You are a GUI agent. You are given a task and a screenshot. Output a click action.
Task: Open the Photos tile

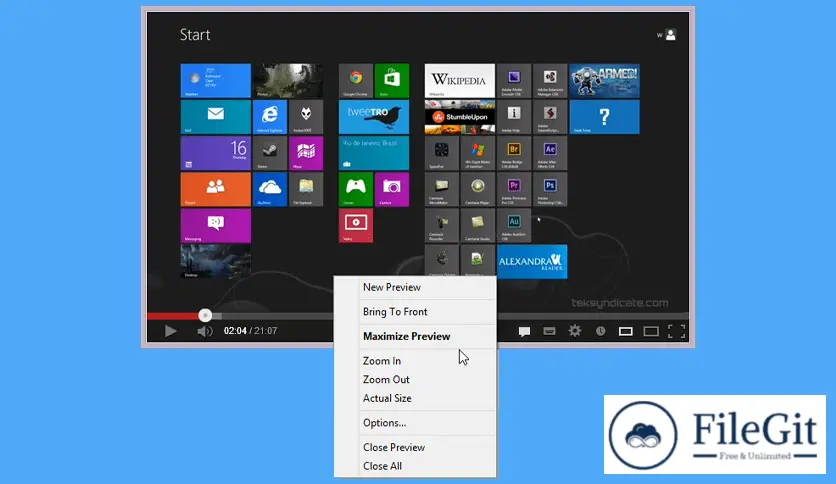(288, 80)
